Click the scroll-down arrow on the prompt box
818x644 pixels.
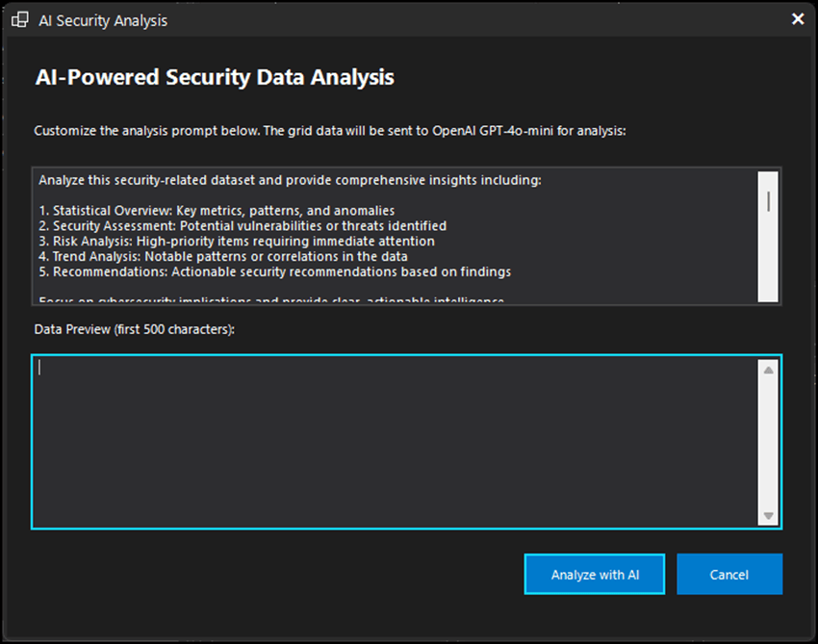766,296
